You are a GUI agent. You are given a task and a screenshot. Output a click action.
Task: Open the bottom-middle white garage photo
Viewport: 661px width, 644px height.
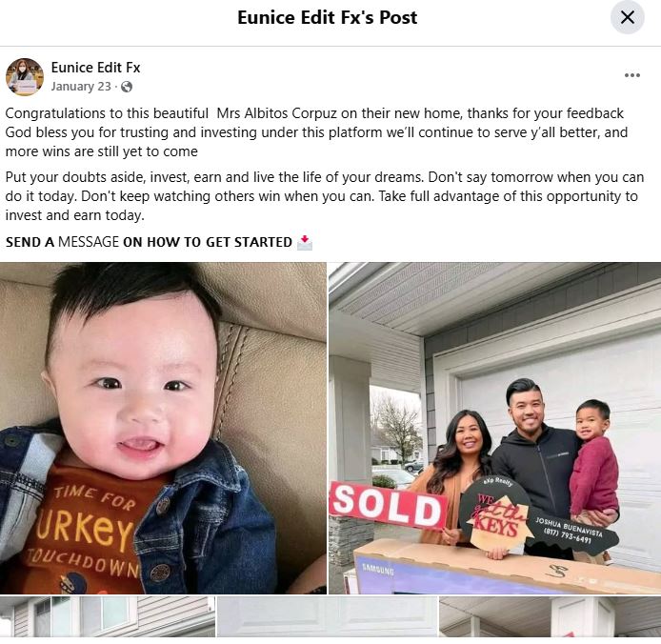tap(327, 616)
